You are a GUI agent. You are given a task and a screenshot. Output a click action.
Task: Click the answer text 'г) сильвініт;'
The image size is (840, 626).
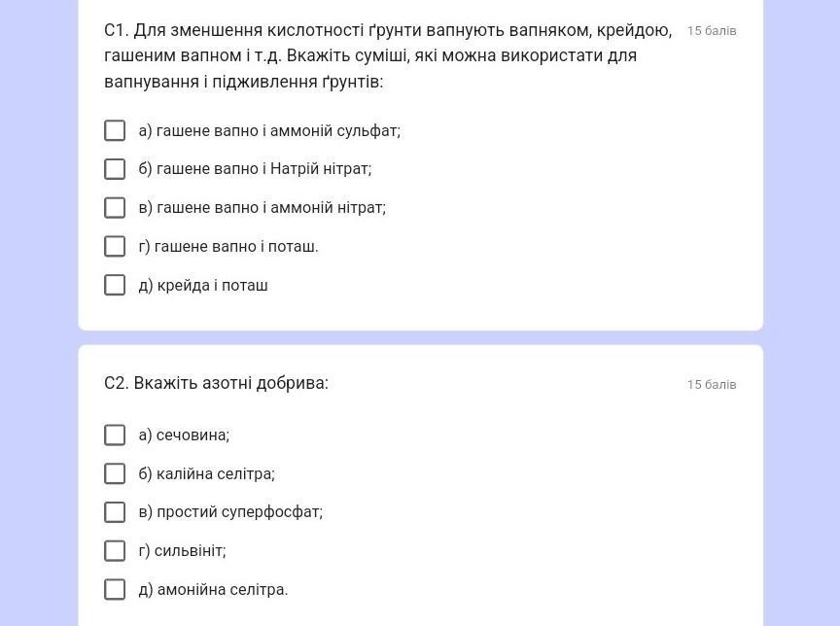click(x=182, y=550)
